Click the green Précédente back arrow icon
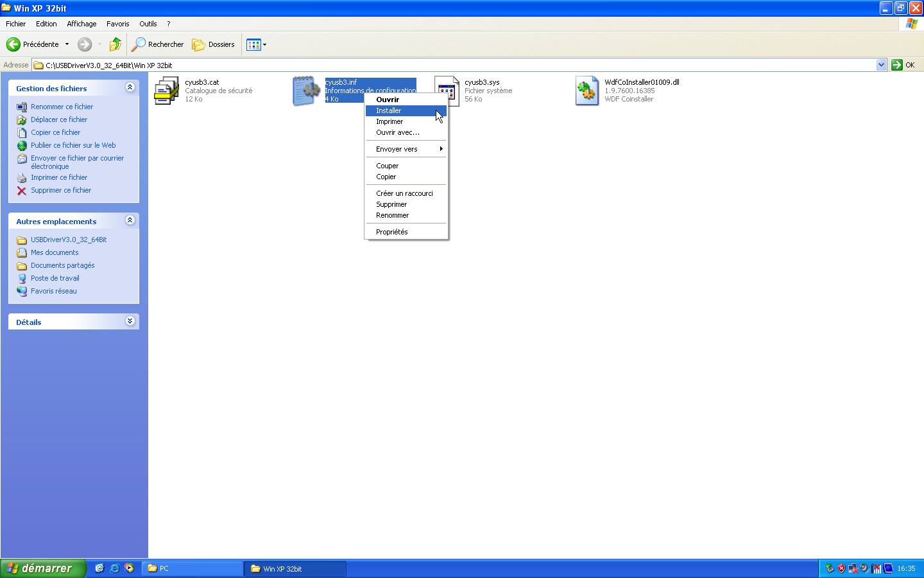Viewport: 924px width, 578px height. (x=13, y=44)
